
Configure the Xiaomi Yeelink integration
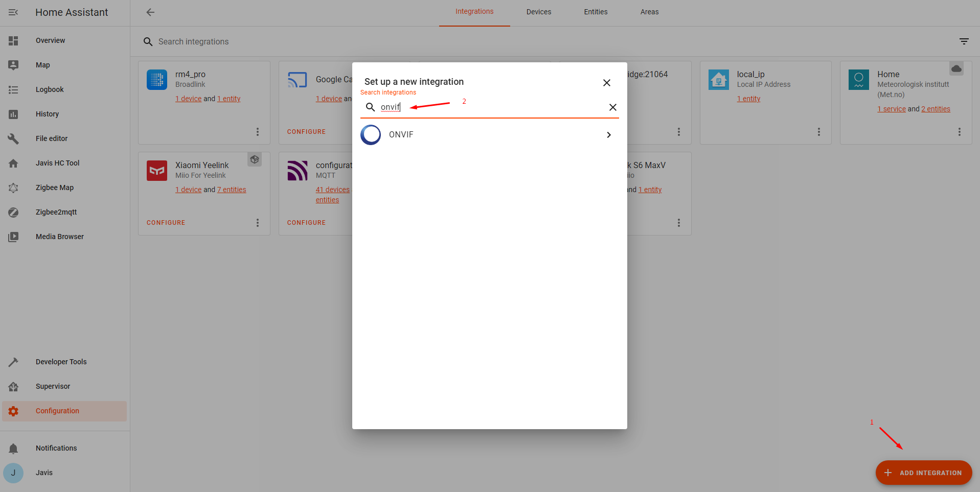[x=166, y=223]
